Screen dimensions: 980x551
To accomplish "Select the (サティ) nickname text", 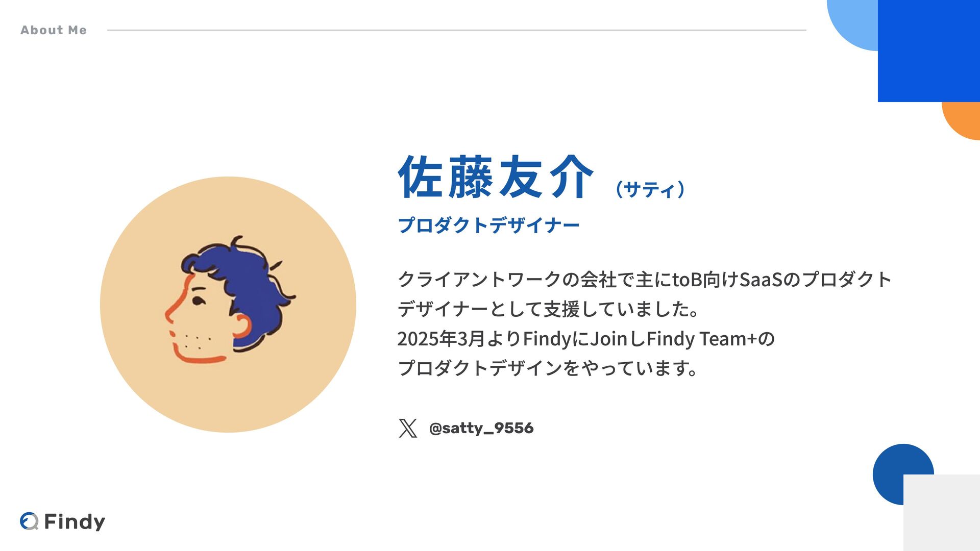I will (x=650, y=189).
